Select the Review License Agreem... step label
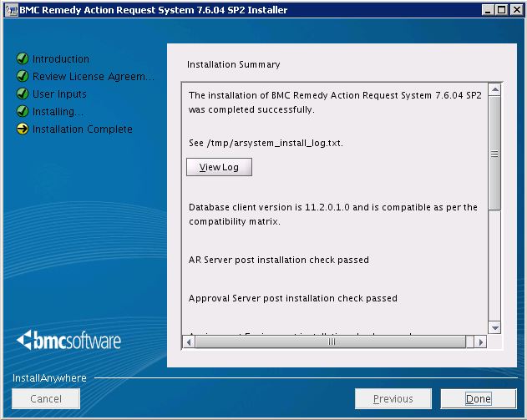This screenshot has width=527, height=420. click(94, 77)
